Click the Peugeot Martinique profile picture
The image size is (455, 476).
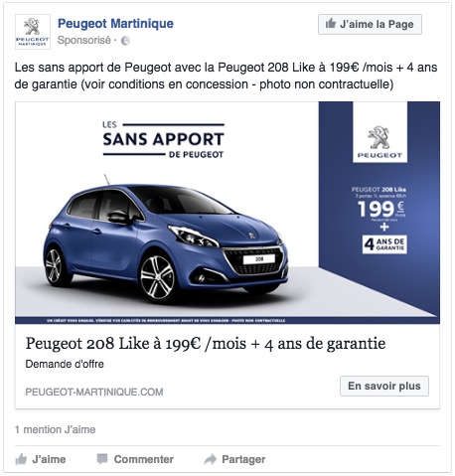(x=33, y=32)
